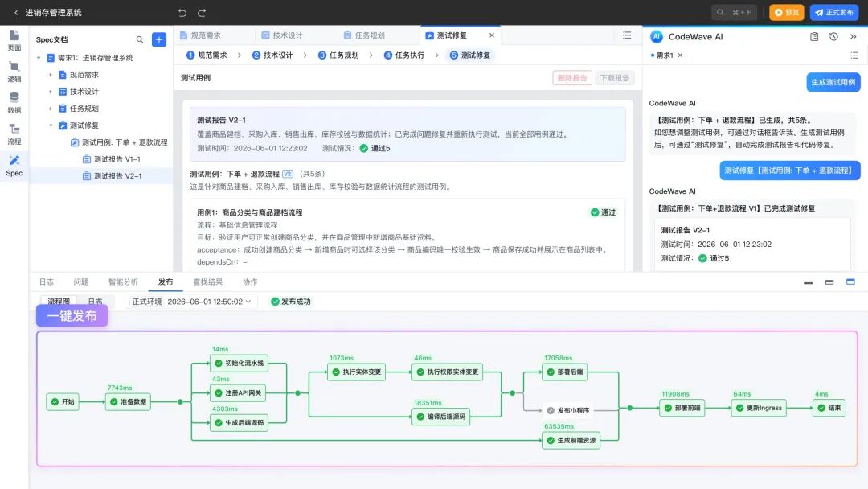Maximize the bottom panel
Image resolution: width=868 pixels, height=489 pixels.
pos(850,281)
